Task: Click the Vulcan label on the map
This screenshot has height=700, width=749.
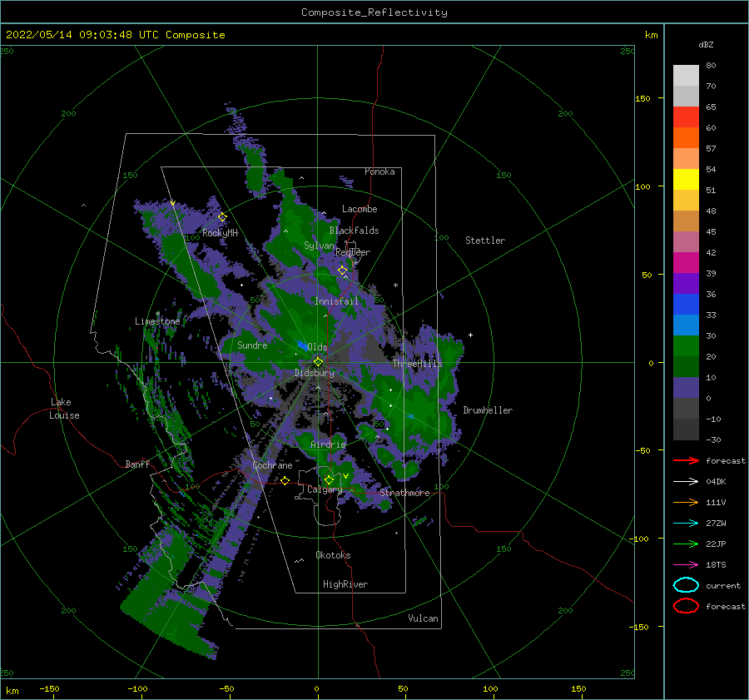Action: coord(424,618)
